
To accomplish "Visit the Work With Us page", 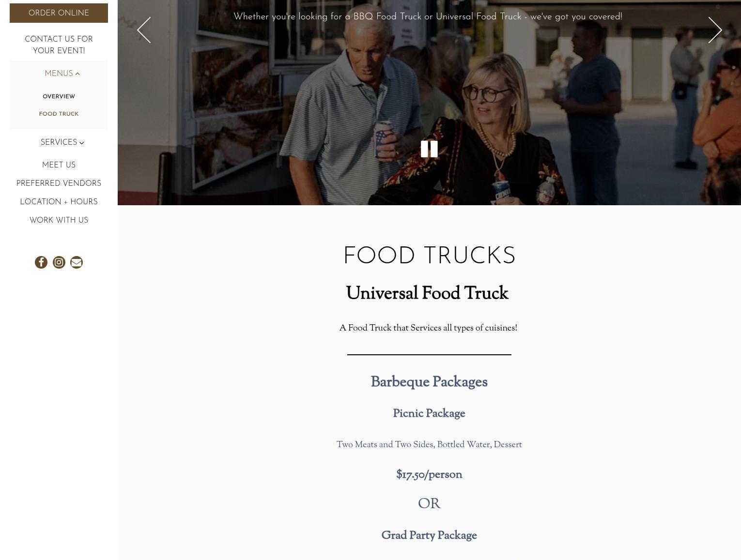I will [59, 220].
